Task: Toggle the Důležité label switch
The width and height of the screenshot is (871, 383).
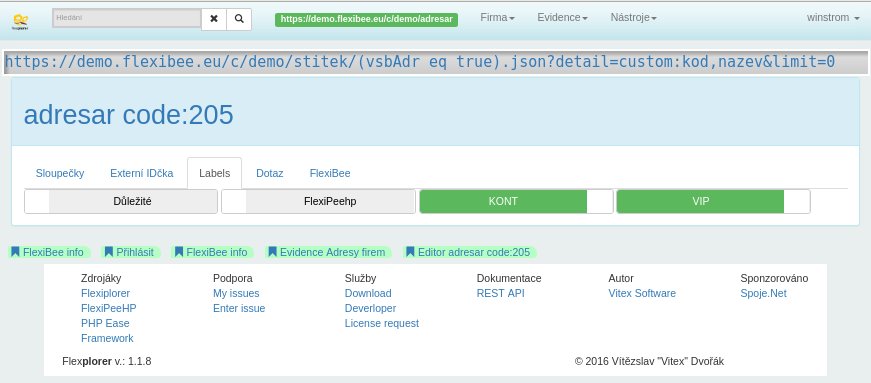Action: click(x=121, y=201)
